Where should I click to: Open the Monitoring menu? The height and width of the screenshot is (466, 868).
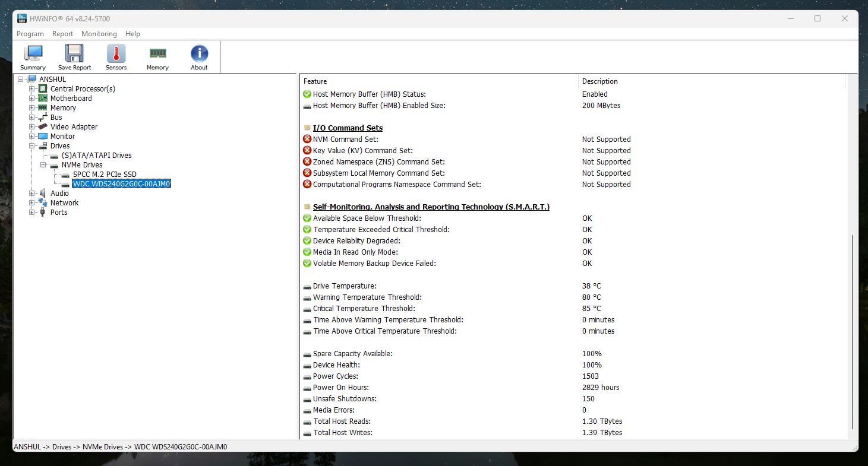(x=99, y=34)
